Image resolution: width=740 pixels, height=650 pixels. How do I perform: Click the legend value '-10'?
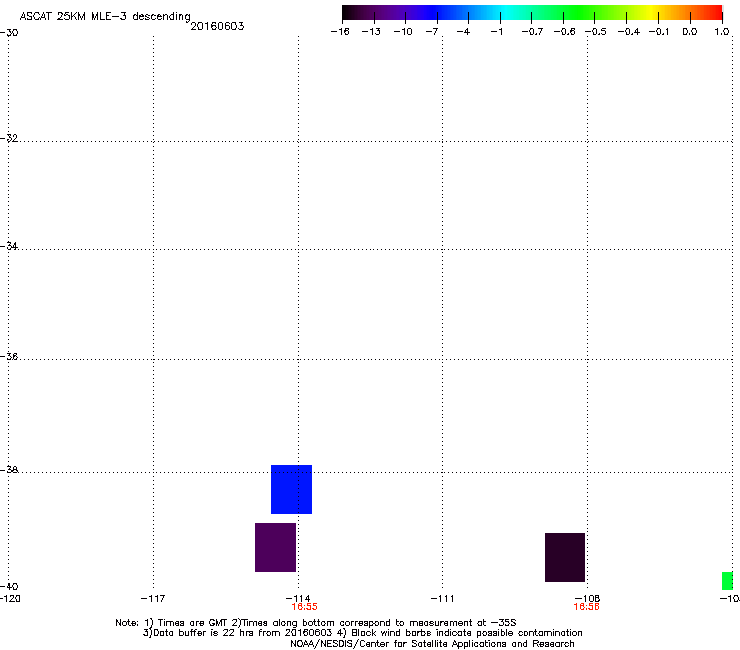click(x=403, y=32)
